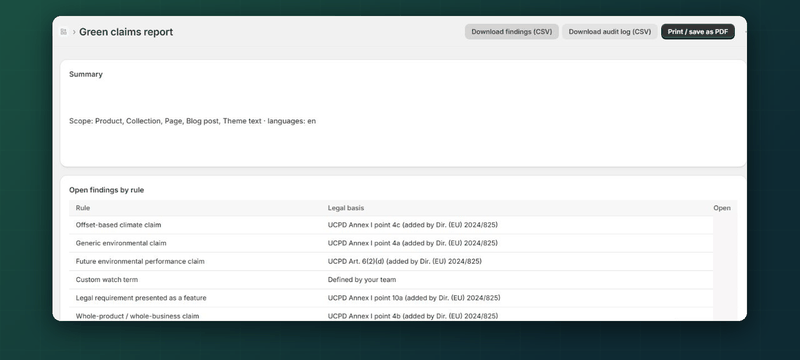Click the Scope line in Summary
This screenshot has width=800, height=360.
tap(192, 121)
